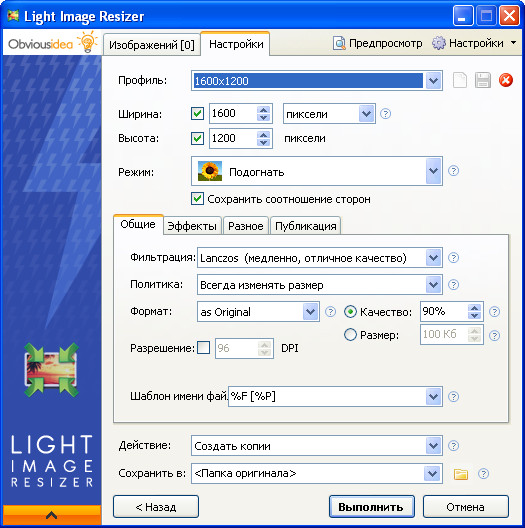Viewport: 525px width, 528px height.
Task: Browse for folder using the yellow folder icon
Action: point(461,474)
